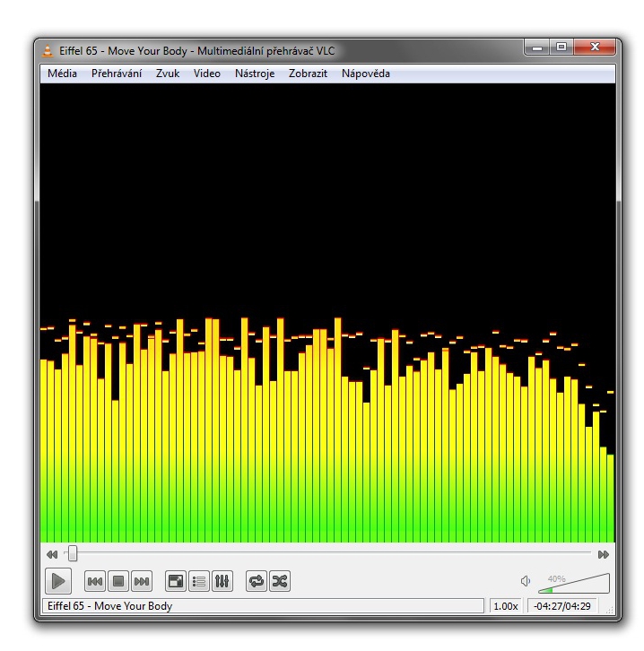
Task: Open the Zobrazit menu
Action: 308,74
